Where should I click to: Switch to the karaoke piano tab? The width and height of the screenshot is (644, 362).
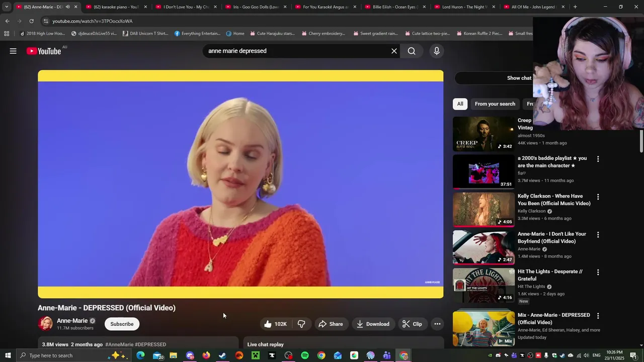coord(116,7)
